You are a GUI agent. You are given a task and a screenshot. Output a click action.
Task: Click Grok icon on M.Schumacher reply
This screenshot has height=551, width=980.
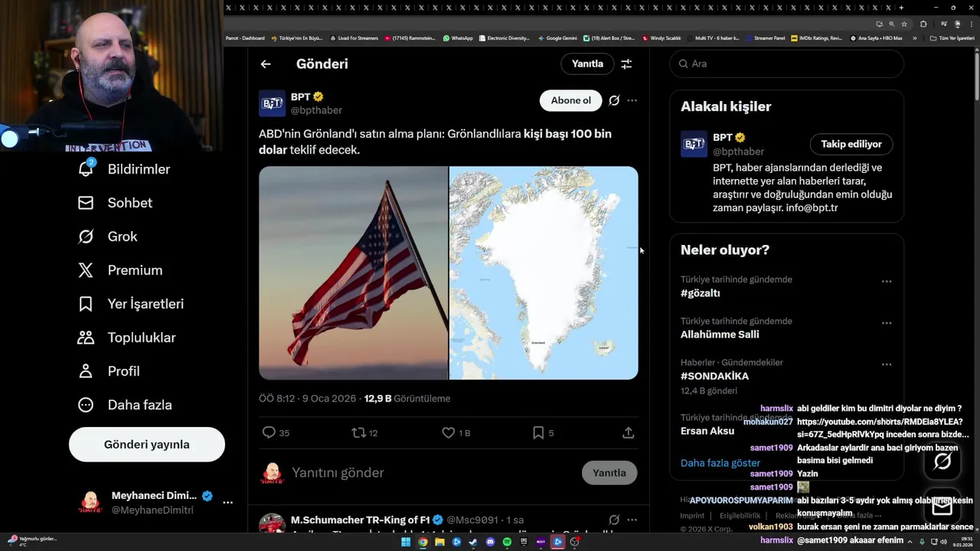point(614,520)
